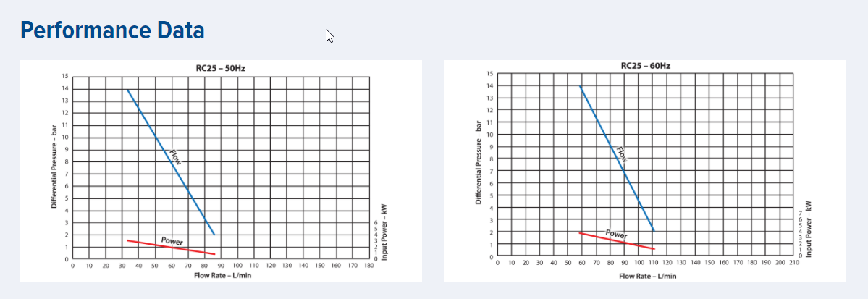Select the blue Flow line in 60Hz chart
Screen dimensions: 868x299
click(x=618, y=159)
